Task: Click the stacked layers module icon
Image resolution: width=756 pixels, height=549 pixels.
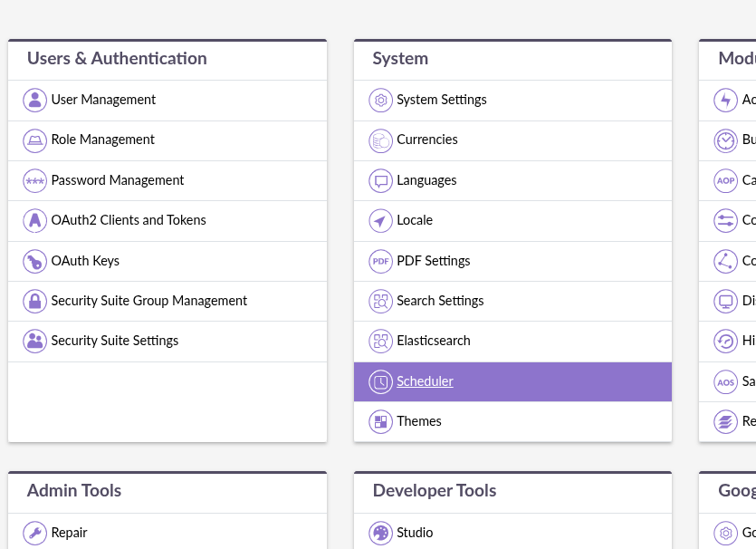Action: point(725,421)
